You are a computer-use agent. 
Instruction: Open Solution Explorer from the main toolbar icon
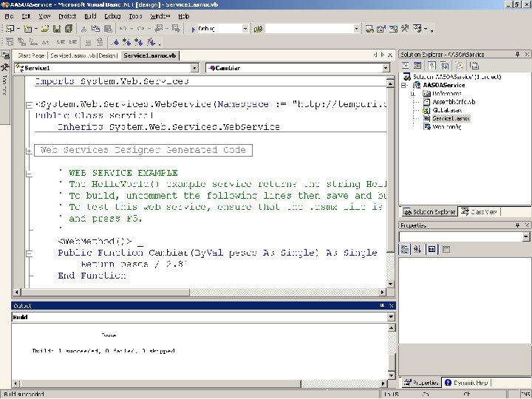click(x=369, y=29)
